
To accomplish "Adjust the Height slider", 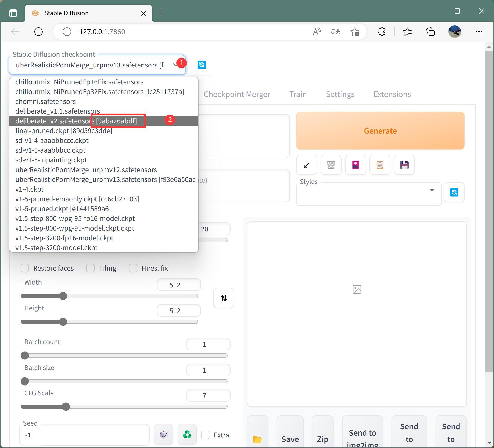I will coord(109,322).
